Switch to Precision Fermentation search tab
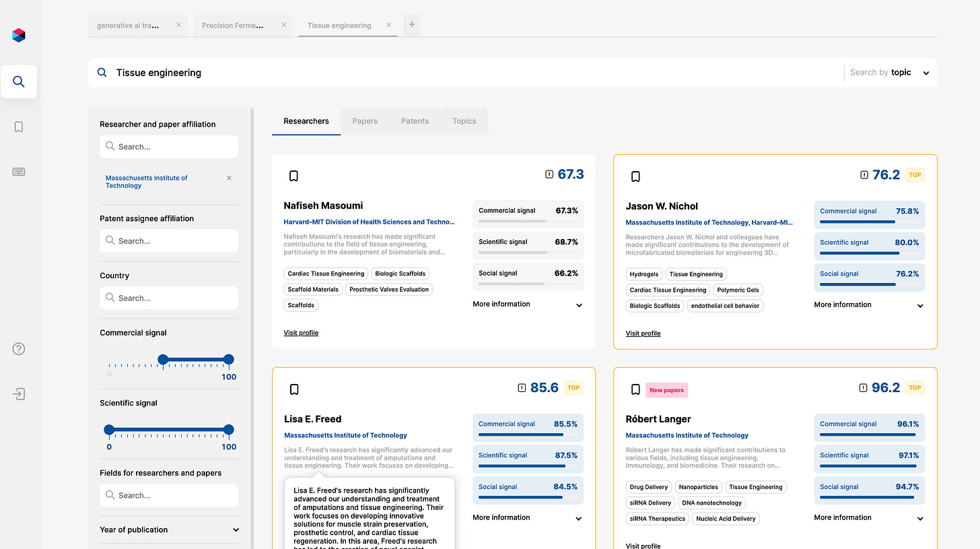 tap(233, 26)
